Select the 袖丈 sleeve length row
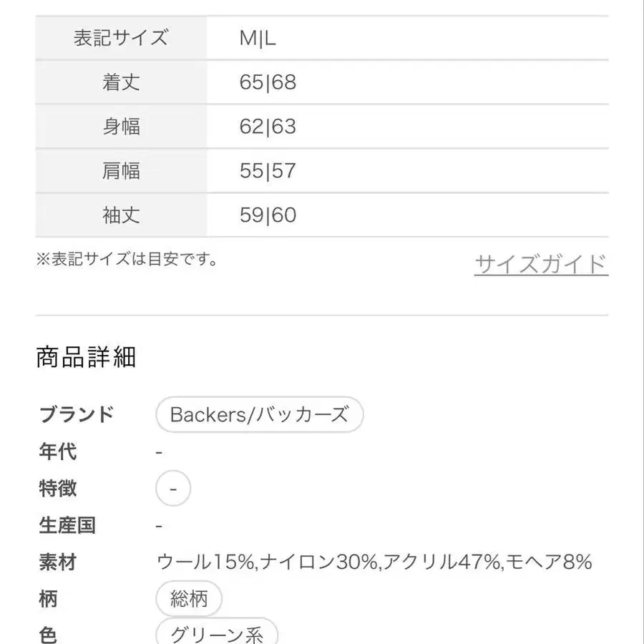 121,215
